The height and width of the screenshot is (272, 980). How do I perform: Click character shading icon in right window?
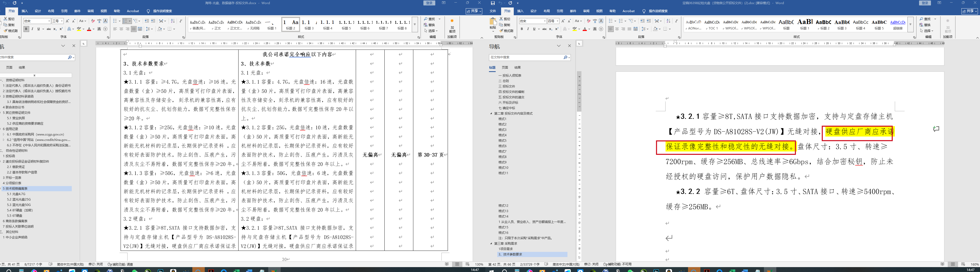(x=595, y=29)
